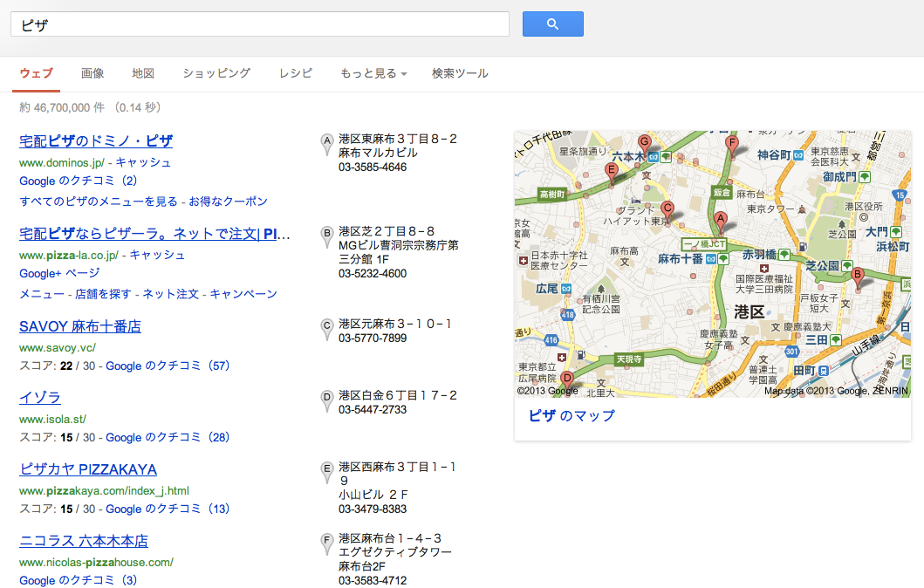Open the イゾラ result link
Image resolution: width=924 pixels, height=588 pixels.
pyautogui.click(x=40, y=398)
